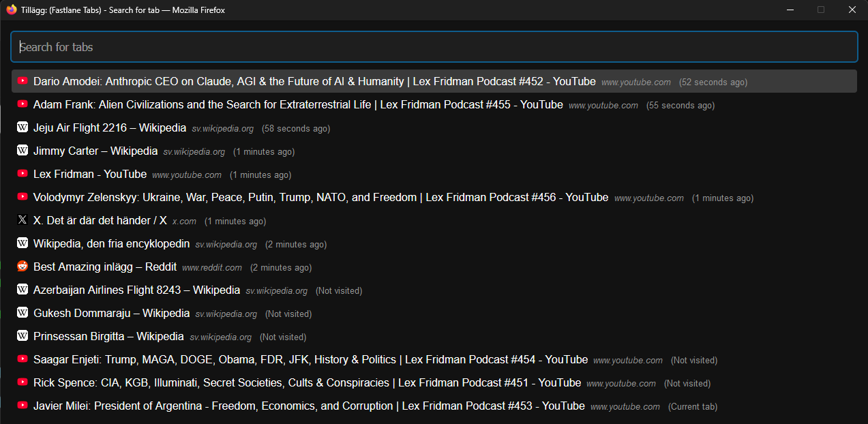Focus the Search for tabs field

pos(434,47)
